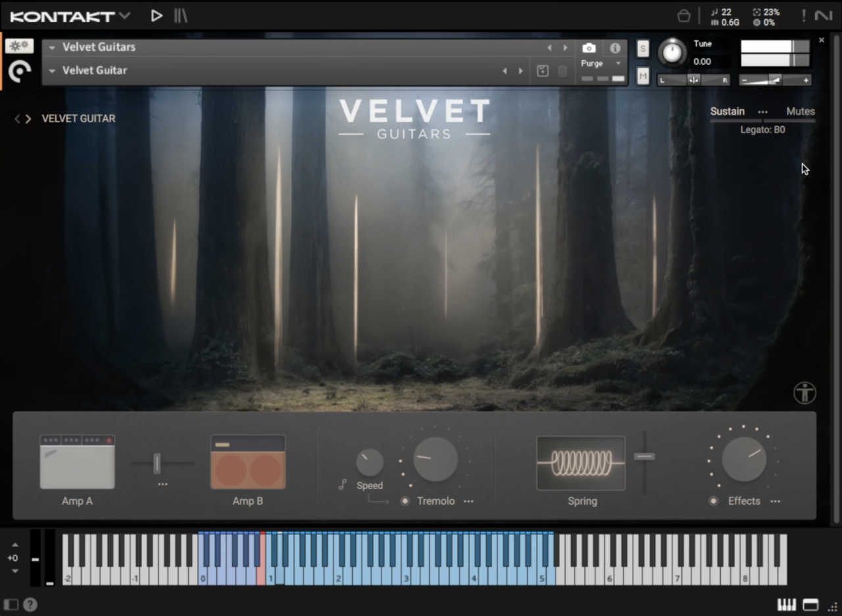Go to previous page arrow near VELVET GUITAR
Image resolution: width=842 pixels, height=616 pixels.
pyautogui.click(x=18, y=119)
